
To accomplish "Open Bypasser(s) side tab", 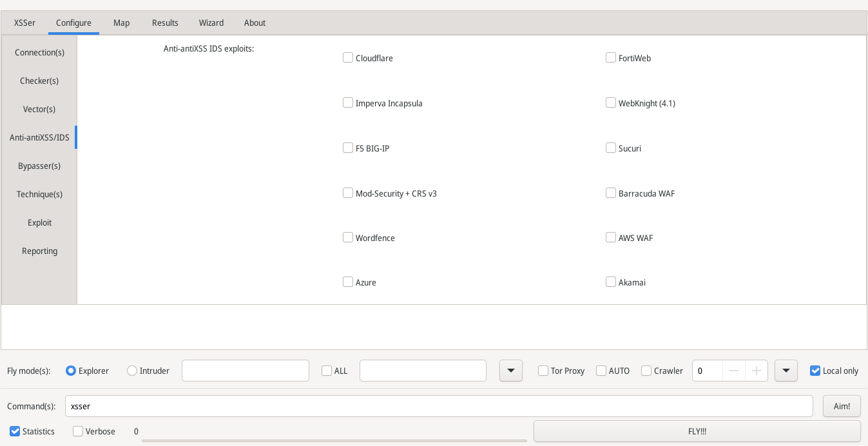I will pos(39,166).
